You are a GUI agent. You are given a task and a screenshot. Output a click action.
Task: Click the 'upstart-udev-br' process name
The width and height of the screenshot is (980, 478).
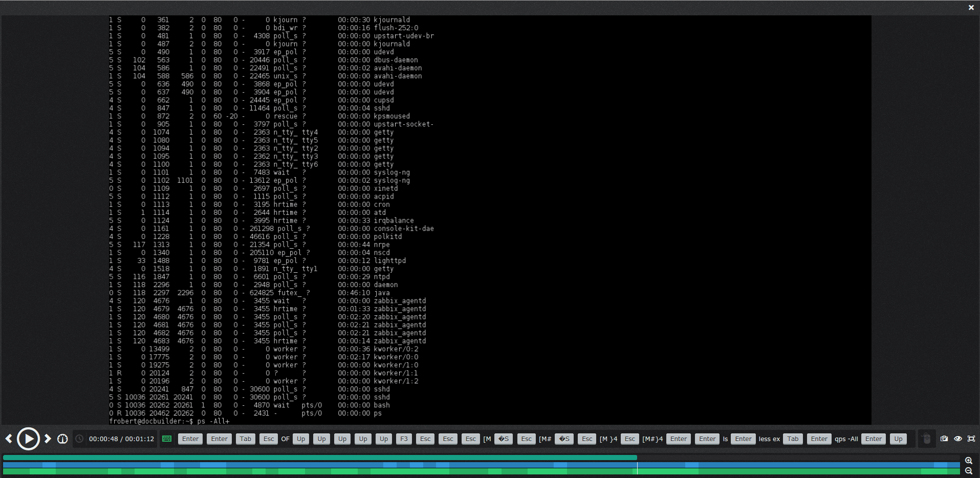pyautogui.click(x=404, y=36)
